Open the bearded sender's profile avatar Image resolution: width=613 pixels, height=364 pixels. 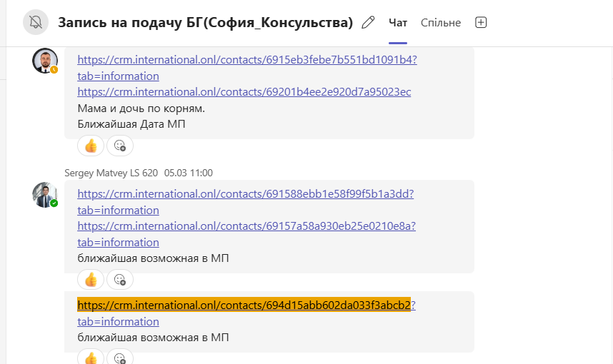pyautogui.click(x=45, y=61)
